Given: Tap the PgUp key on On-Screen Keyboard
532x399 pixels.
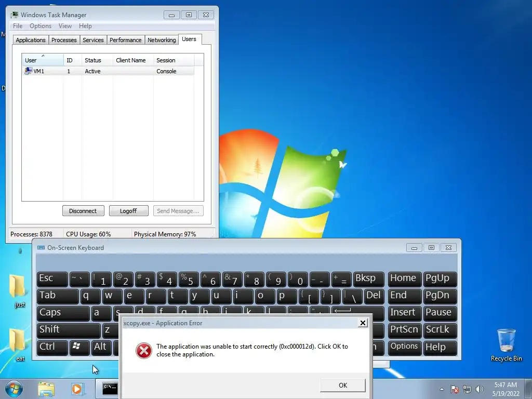Looking at the screenshot, I should 440,279.
